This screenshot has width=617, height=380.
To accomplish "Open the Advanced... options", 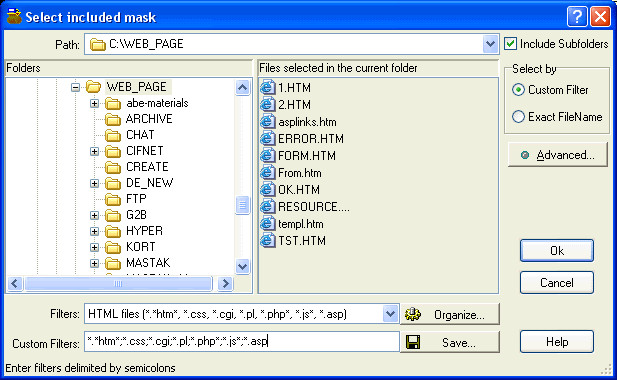I will point(558,155).
